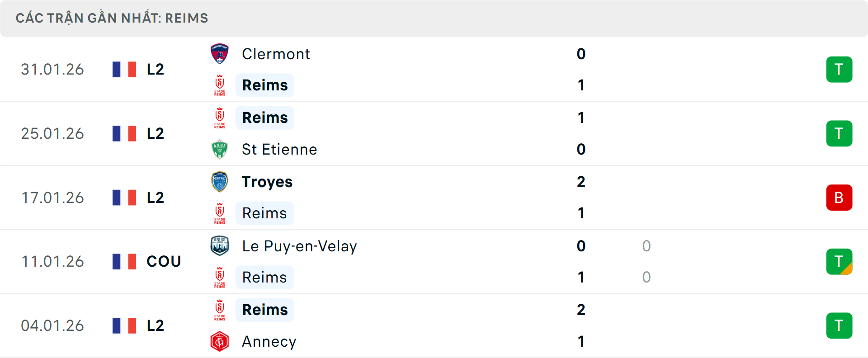Click the Clermont club crest

220,54
